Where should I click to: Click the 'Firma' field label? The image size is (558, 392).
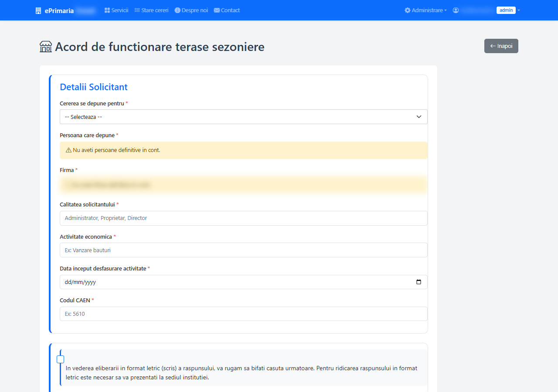tap(67, 170)
